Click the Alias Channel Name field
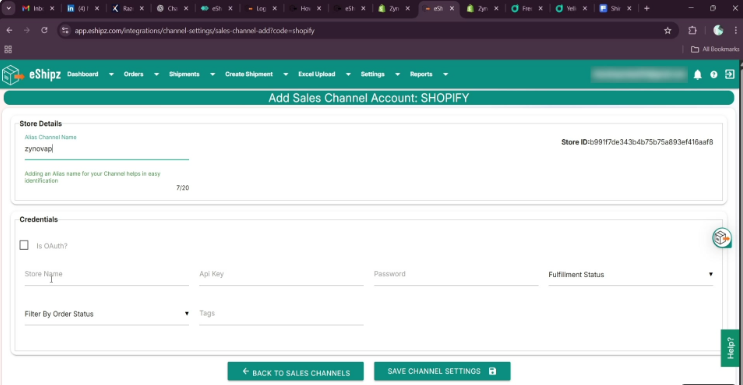The height and width of the screenshot is (385, 743). [x=107, y=150]
